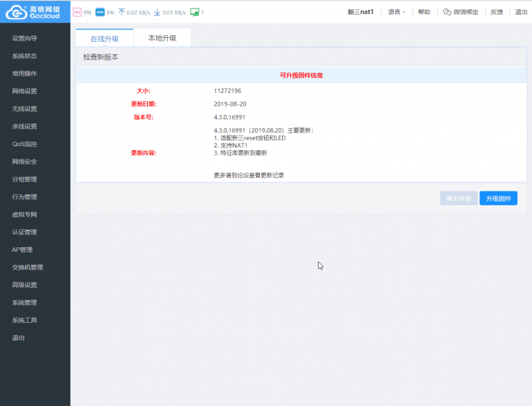Image resolution: width=532 pixels, height=406 pixels.
Task: Open 行为管理 in the sidebar
Action: (x=25, y=197)
